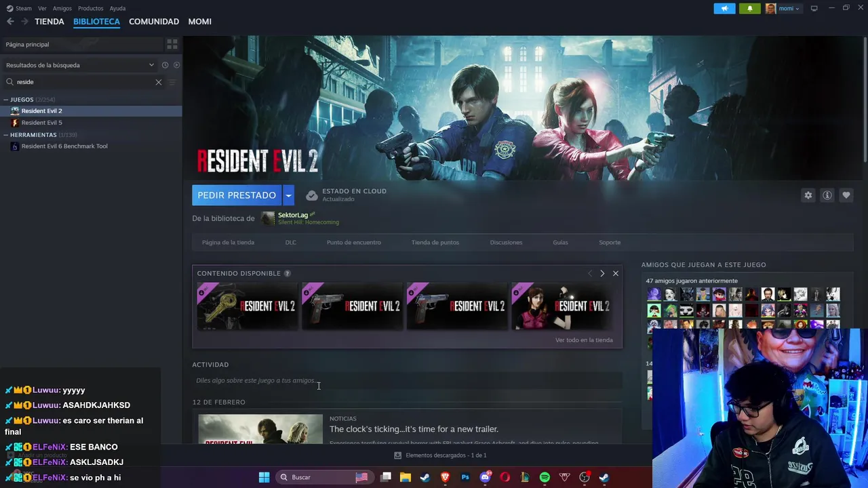Image resolution: width=868 pixels, height=488 pixels.
Task: Click the activity post text box
Action: pyautogui.click(x=407, y=380)
